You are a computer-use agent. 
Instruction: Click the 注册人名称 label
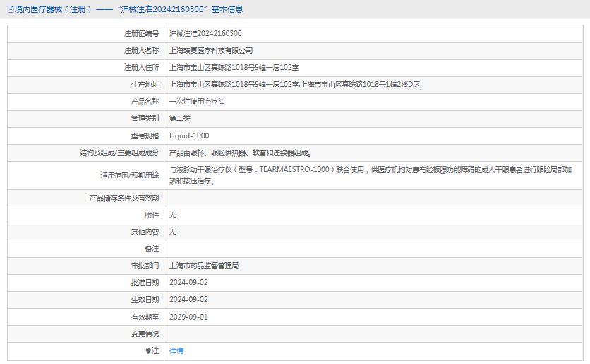[x=141, y=50]
